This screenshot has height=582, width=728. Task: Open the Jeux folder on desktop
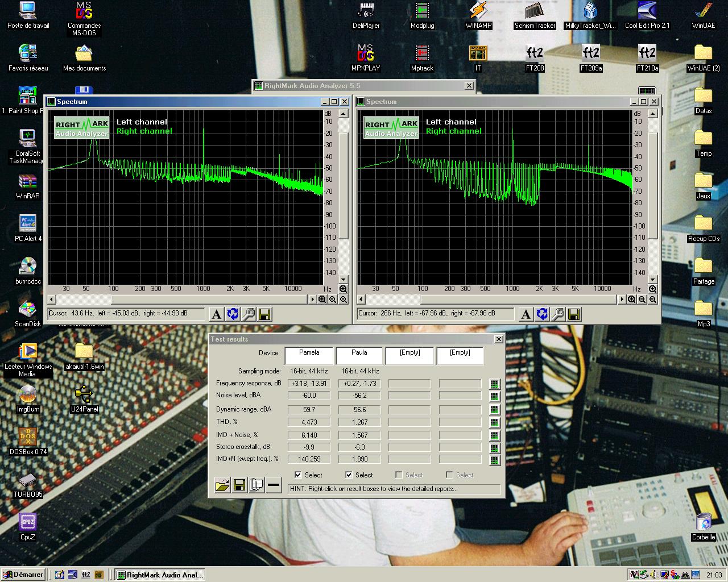704,186
